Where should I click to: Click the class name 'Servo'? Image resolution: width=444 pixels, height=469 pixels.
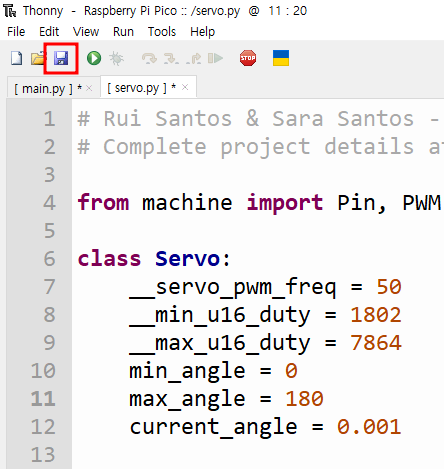(188, 258)
